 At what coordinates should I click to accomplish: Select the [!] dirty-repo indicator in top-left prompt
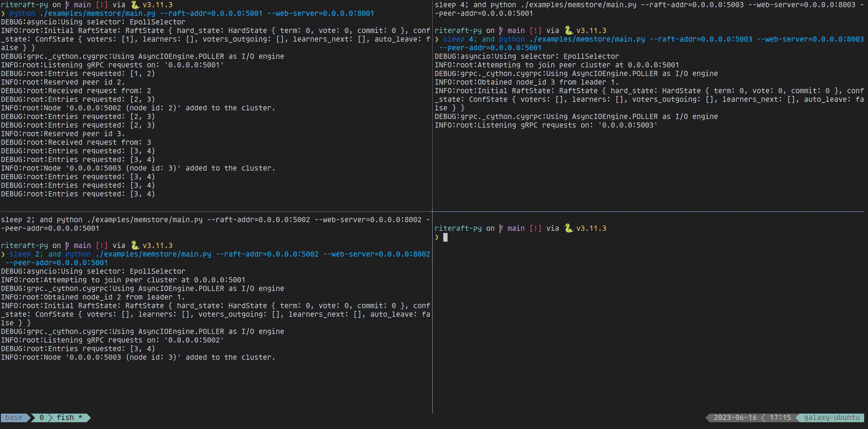102,5
